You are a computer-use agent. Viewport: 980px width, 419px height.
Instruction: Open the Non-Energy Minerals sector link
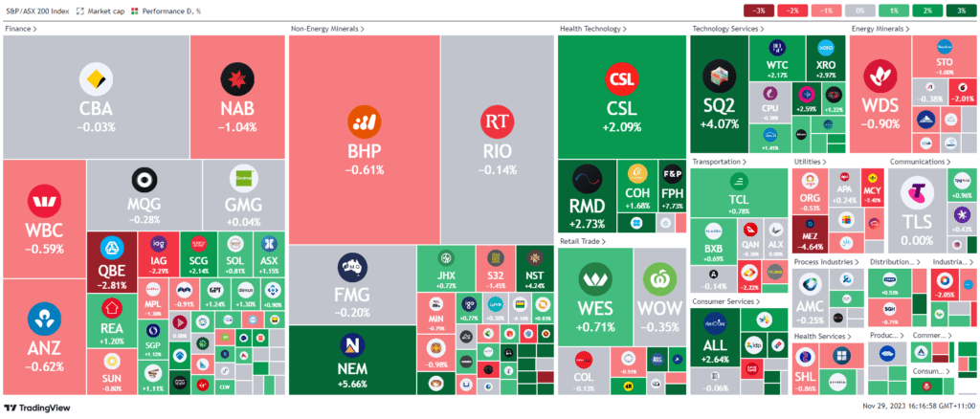click(327, 30)
